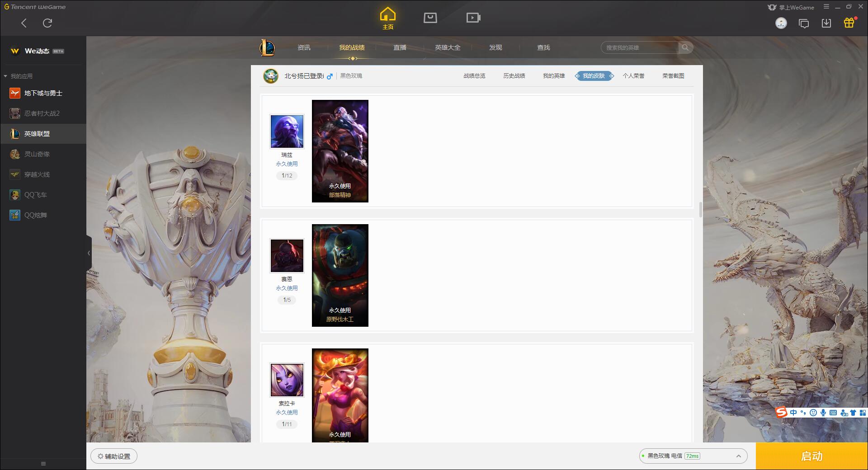Click the 瑞兹 champion portrait
Image resolution: width=868 pixels, height=470 pixels.
pyautogui.click(x=287, y=132)
